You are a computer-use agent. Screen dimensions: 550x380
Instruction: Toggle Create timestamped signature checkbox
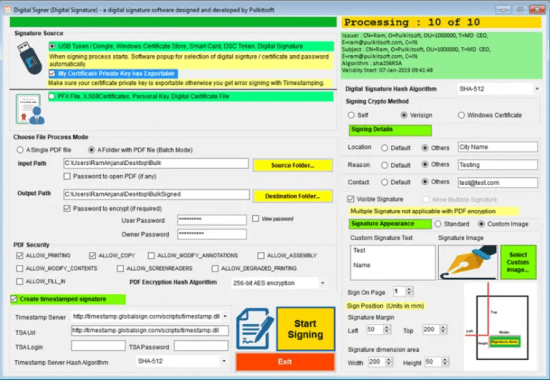pyautogui.click(x=14, y=299)
